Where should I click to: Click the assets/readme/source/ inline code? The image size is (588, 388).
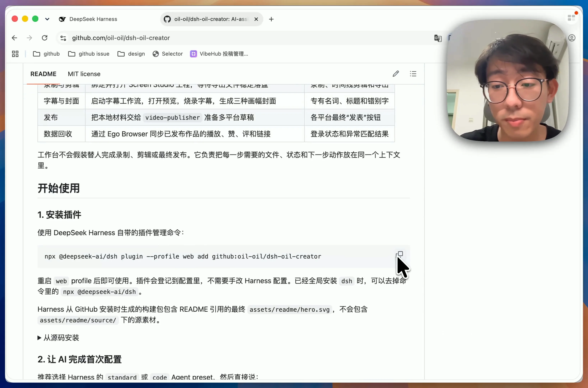click(x=78, y=320)
